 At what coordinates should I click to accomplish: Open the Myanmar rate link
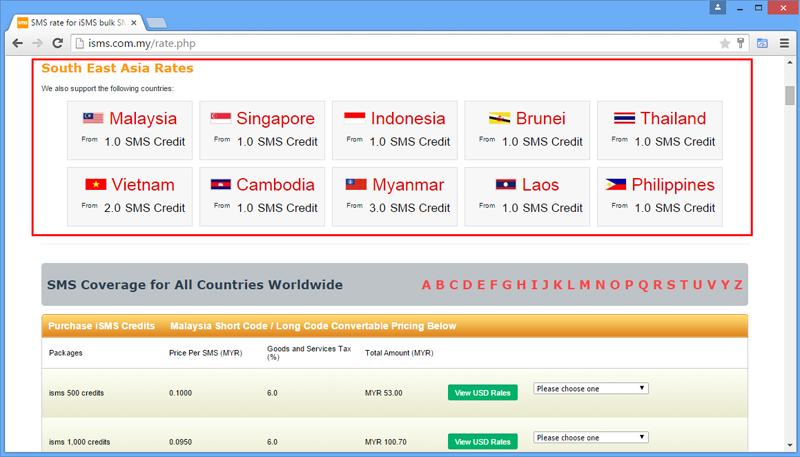pos(408,185)
